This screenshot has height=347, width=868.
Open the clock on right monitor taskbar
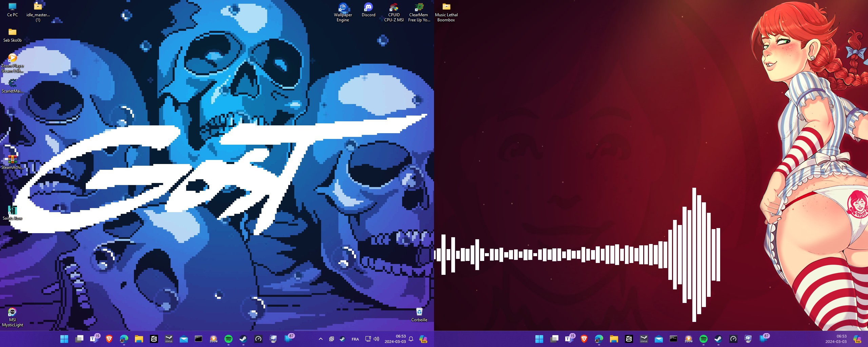click(x=836, y=339)
